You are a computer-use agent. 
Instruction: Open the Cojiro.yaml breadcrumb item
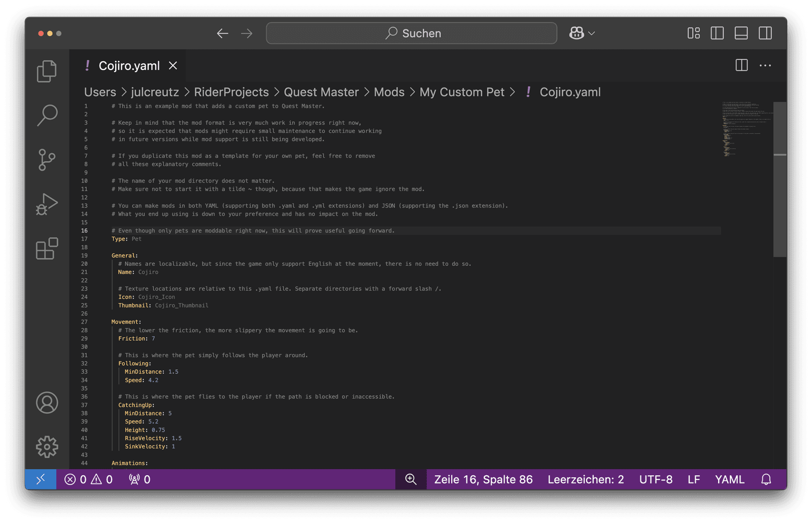pyautogui.click(x=563, y=92)
